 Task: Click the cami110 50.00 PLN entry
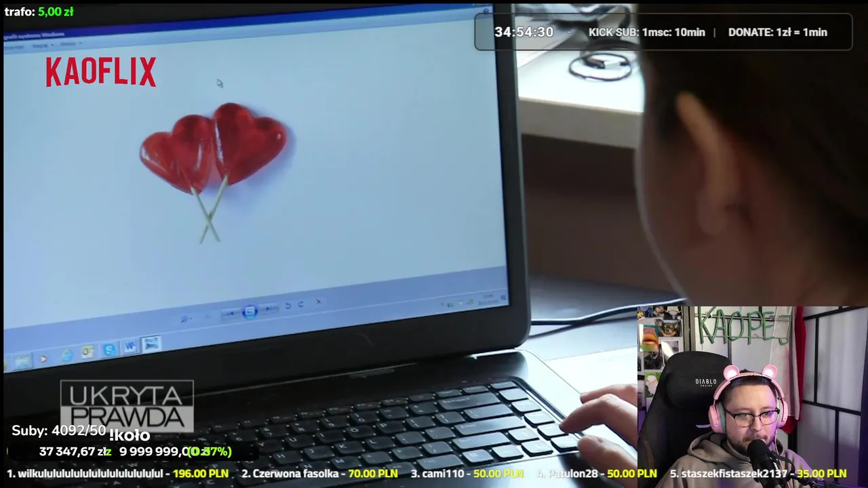tap(467, 474)
